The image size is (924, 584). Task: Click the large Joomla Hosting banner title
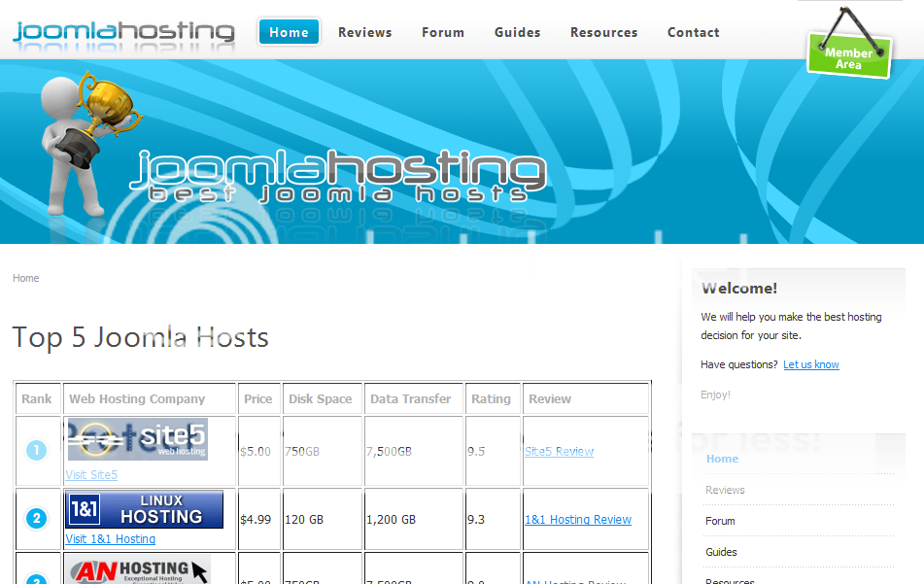(339, 175)
